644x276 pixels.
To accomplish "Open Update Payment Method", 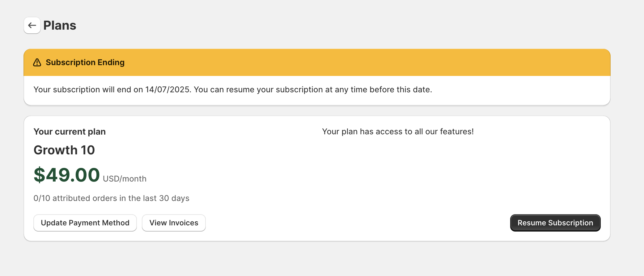I will [85, 223].
